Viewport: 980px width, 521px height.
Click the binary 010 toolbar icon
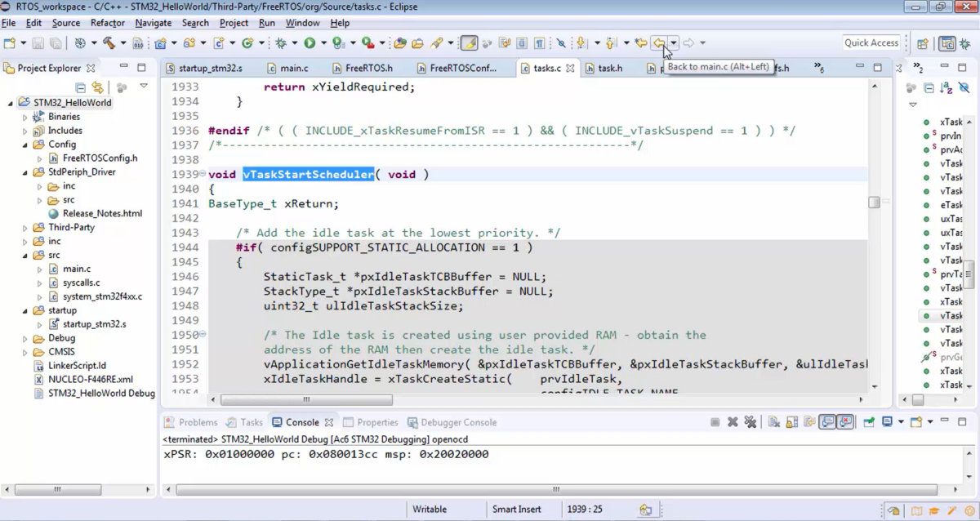pyautogui.click(x=138, y=43)
